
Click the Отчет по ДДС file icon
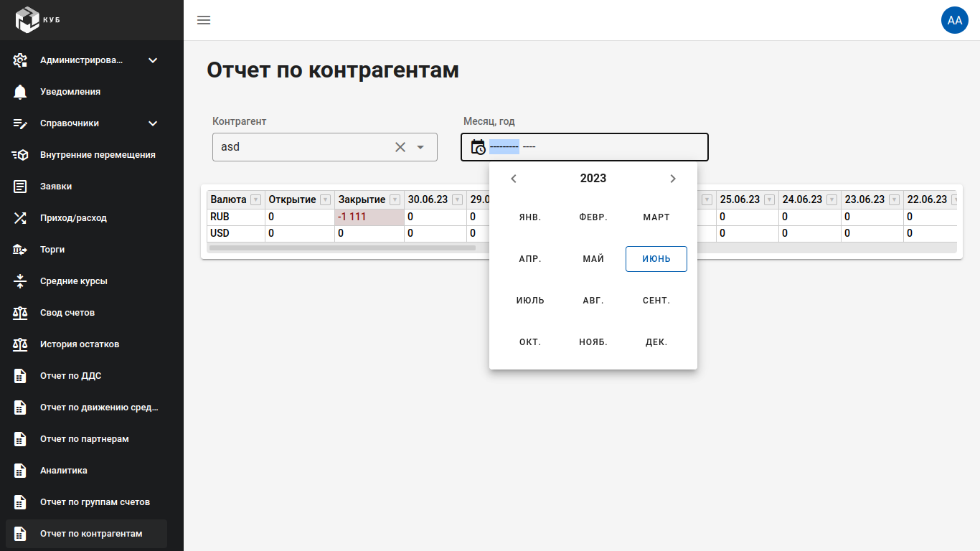coord(20,376)
